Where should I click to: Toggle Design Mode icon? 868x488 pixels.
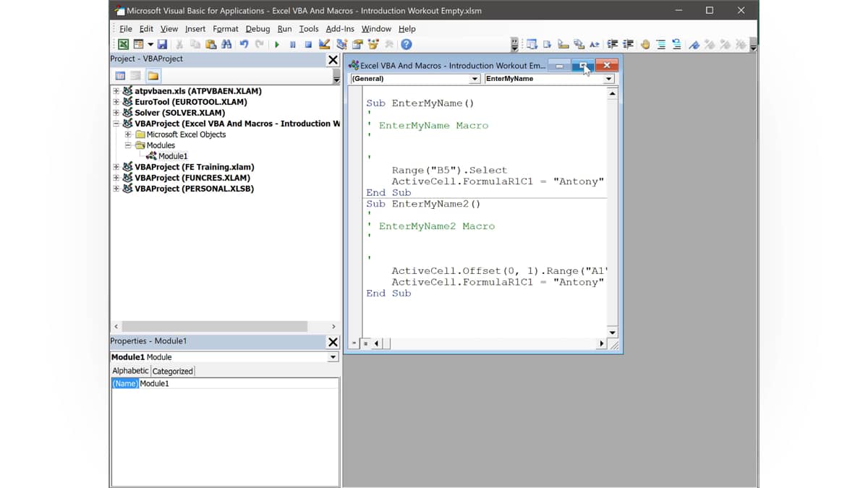coord(324,44)
